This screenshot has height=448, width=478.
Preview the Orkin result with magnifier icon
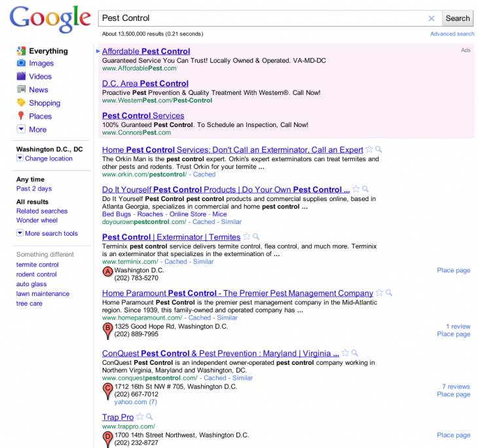coord(378,149)
